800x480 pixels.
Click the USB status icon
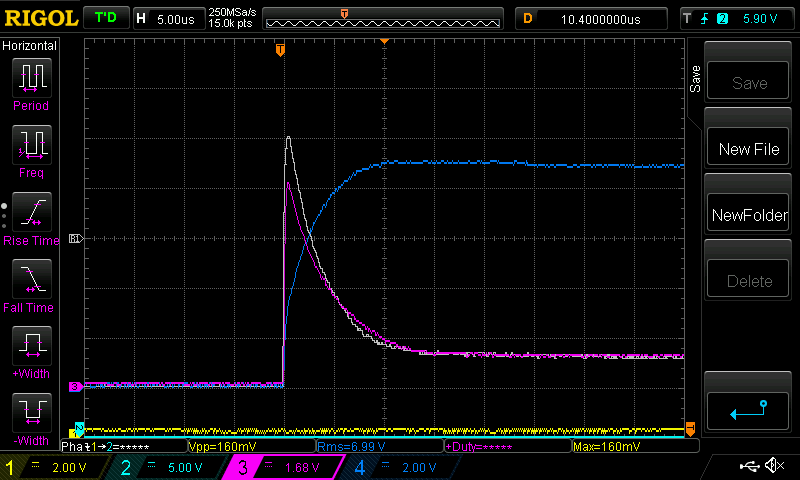749,466
